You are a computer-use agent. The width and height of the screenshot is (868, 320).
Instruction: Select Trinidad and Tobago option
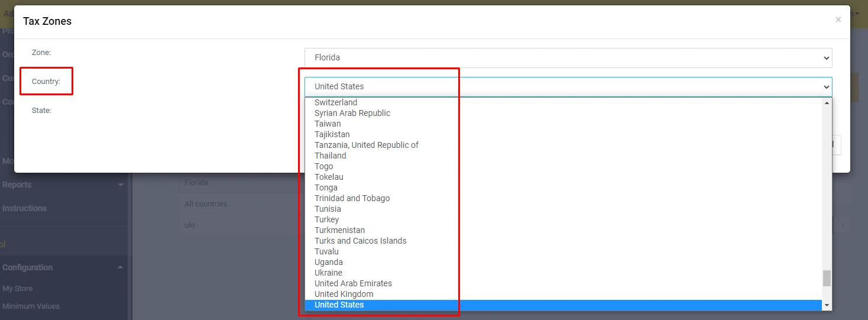point(352,198)
